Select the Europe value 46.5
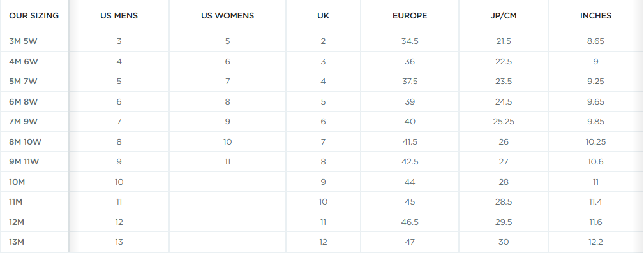 tap(410, 222)
